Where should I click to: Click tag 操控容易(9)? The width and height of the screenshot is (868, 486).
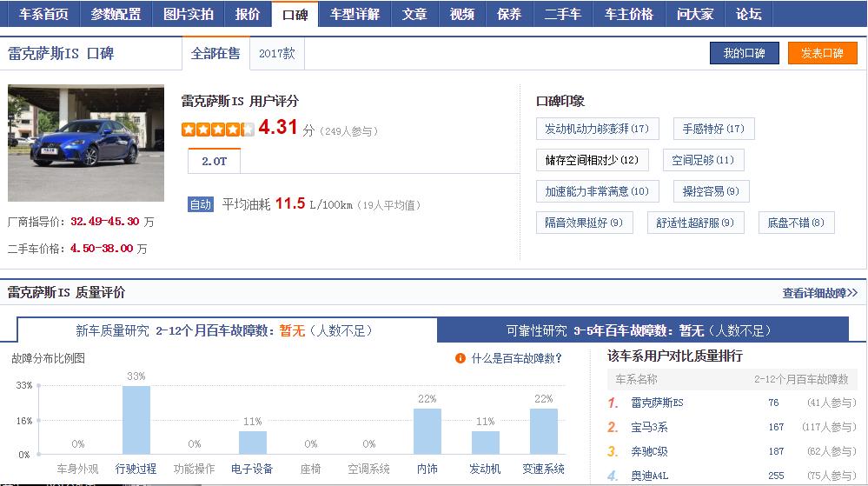click(x=711, y=191)
